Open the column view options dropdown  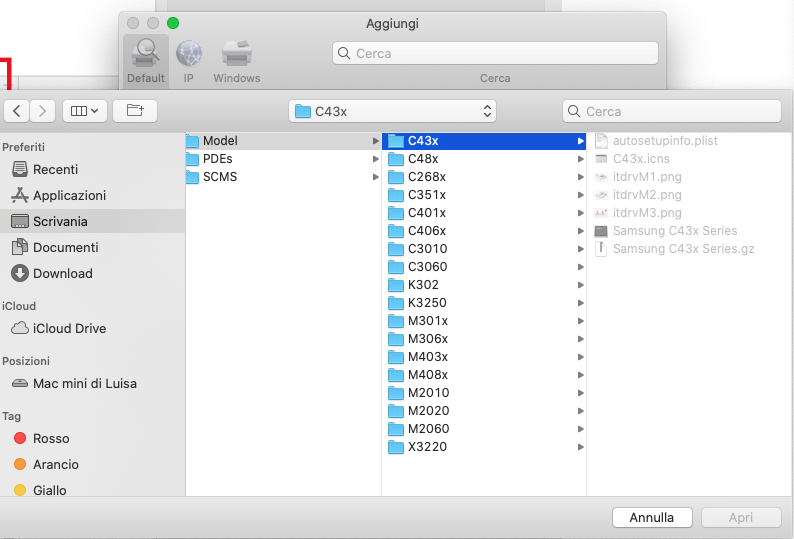click(85, 111)
